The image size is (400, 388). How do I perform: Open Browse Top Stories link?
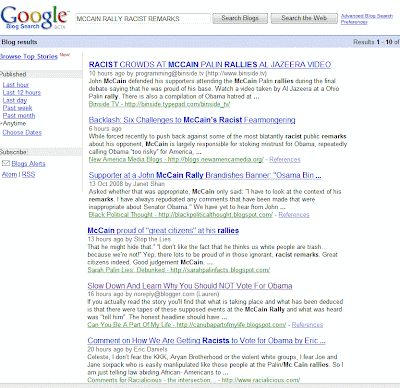point(29,56)
